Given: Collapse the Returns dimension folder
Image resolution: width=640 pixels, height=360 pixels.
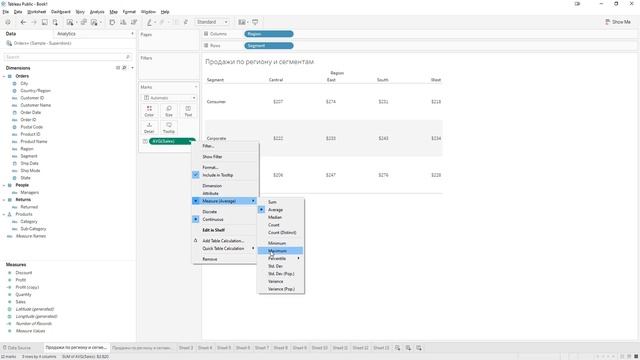Looking at the screenshot, I should click(x=4, y=200).
